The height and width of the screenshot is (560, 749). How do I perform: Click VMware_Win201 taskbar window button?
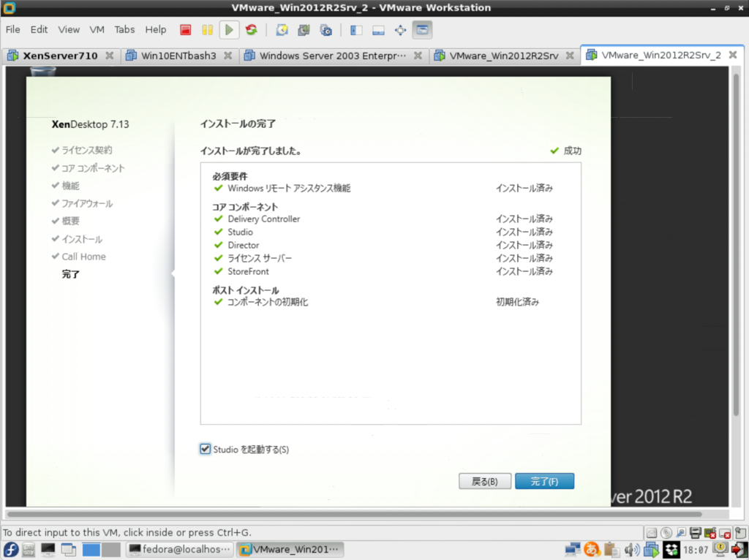pyautogui.click(x=290, y=550)
